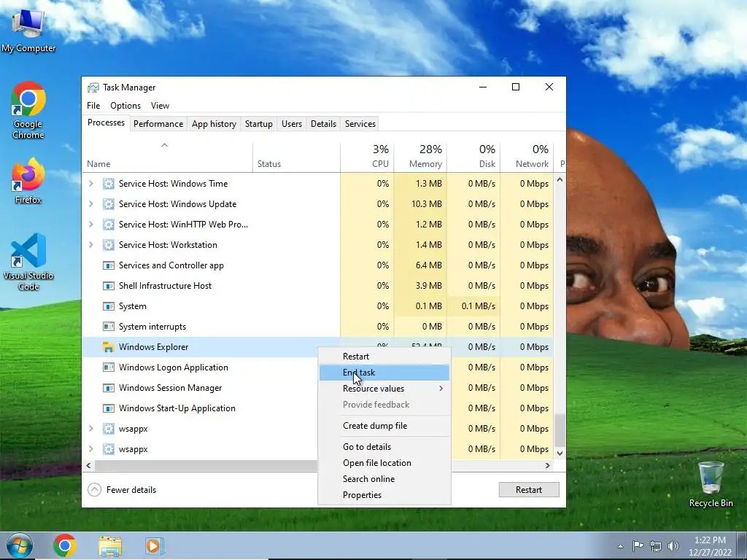Open the Recycle Bin on the desktop
Viewport: 747px width, 560px height.
click(x=711, y=484)
